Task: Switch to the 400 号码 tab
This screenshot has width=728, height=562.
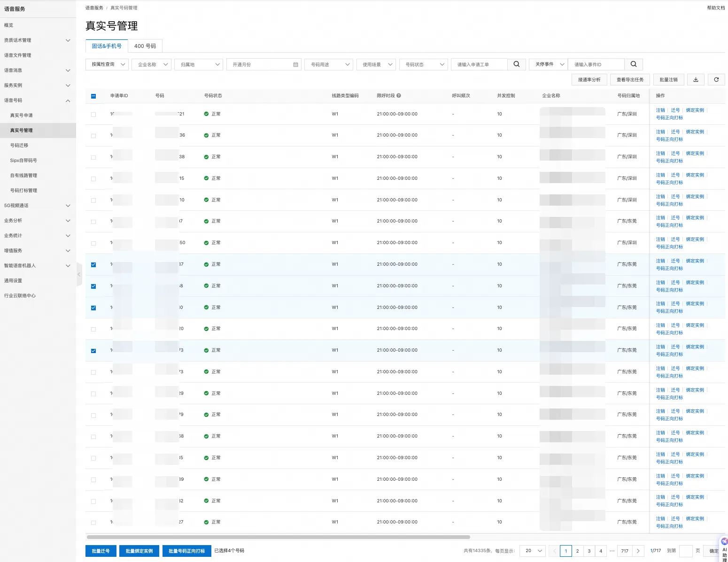Action: pyautogui.click(x=145, y=46)
